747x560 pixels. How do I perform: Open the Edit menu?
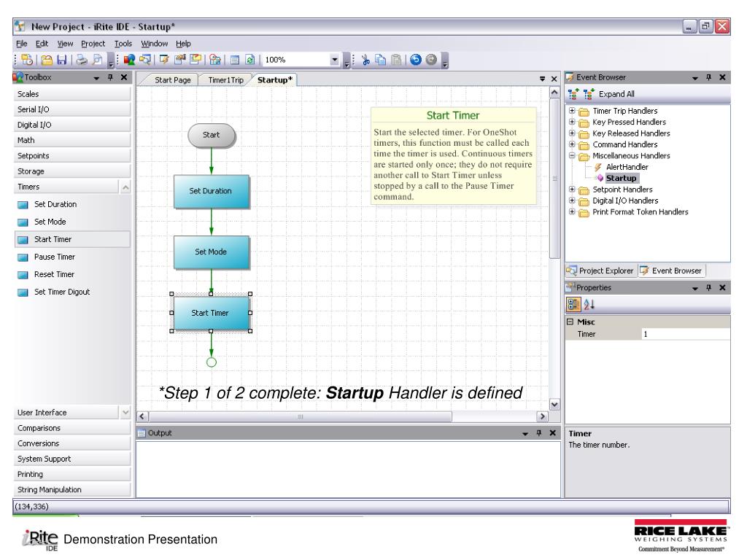coord(42,44)
